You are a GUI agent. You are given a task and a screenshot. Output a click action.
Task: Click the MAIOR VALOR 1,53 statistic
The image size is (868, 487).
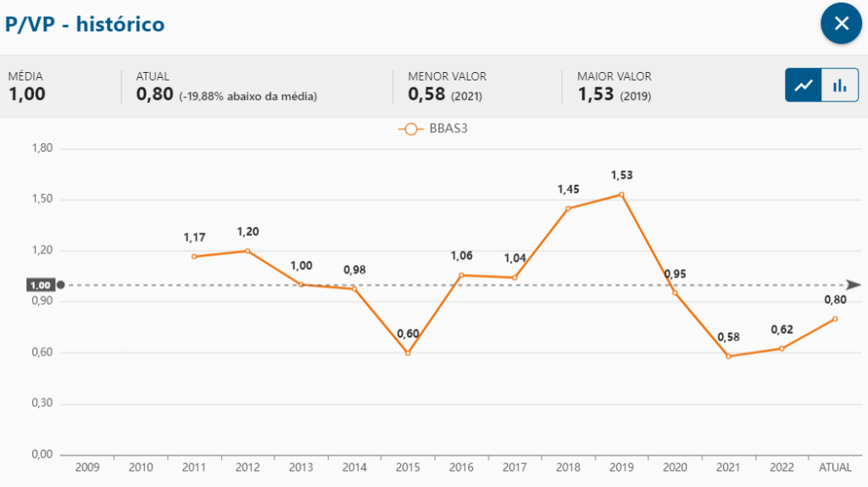click(x=597, y=95)
